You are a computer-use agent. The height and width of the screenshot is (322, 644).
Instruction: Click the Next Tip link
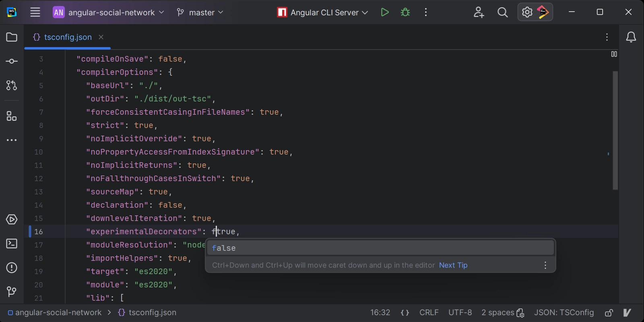pyautogui.click(x=453, y=265)
